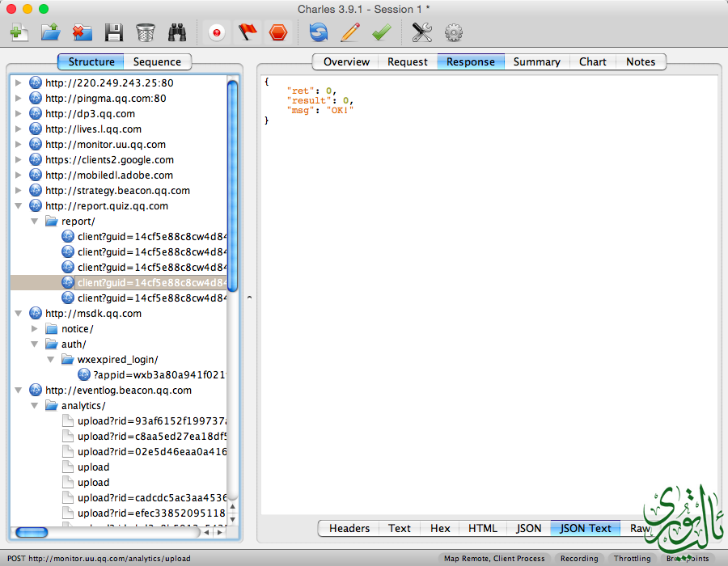Expand the http://dp3.qq.com node
728x566 pixels.
pos(18,114)
